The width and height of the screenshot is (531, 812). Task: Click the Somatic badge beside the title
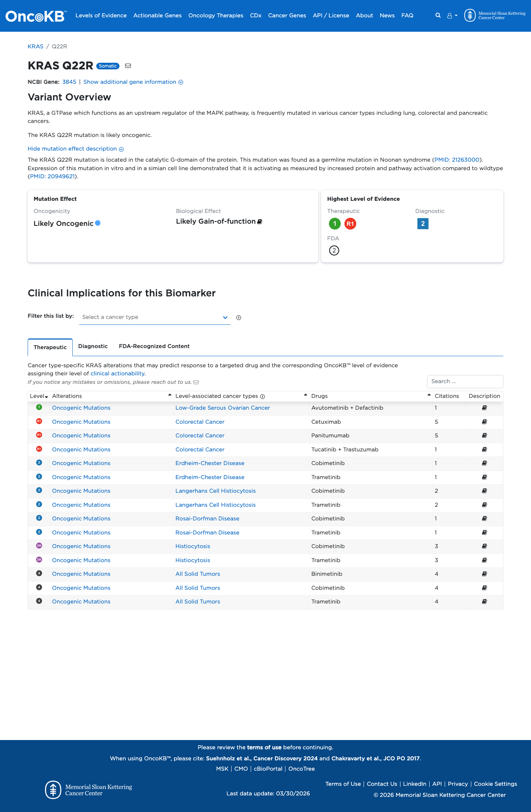(108, 66)
